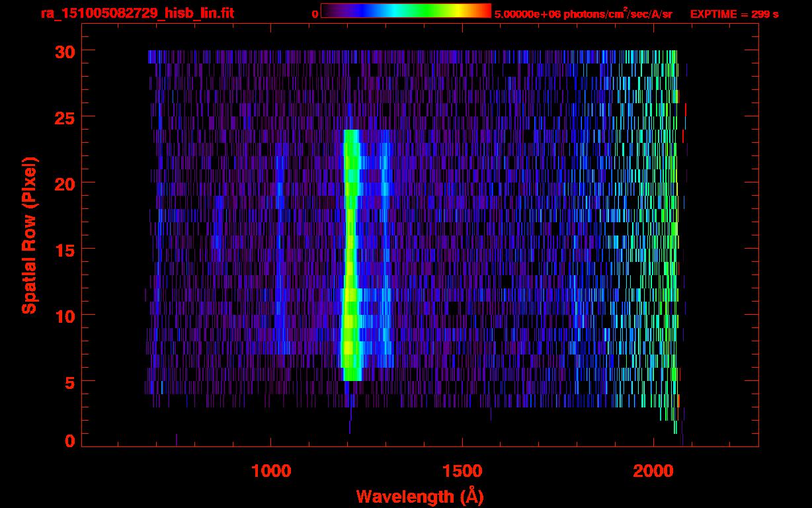Screen dimensions: 812x508
Task: Click the rainbow intensity color bar
Action: click(x=405, y=11)
